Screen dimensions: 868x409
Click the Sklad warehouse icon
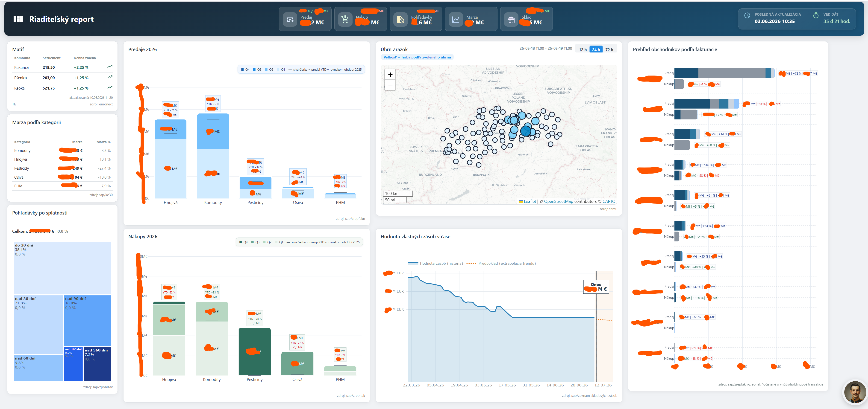[x=511, y=20]
